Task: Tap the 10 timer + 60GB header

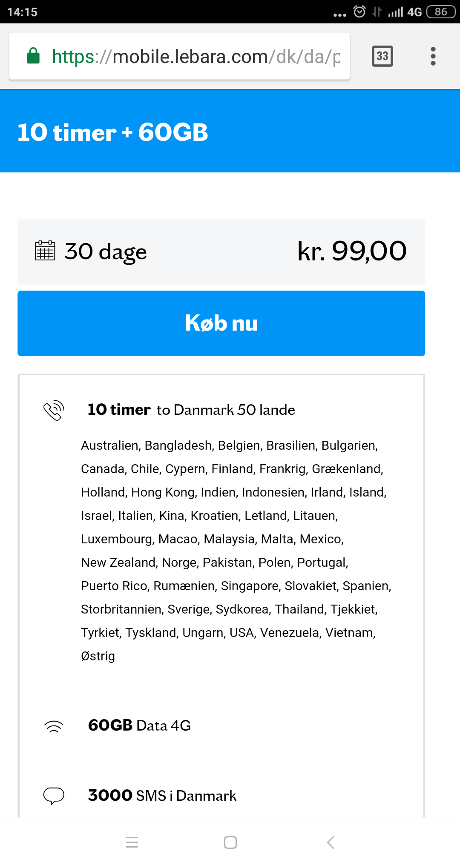Action: [x=113, y=132]
